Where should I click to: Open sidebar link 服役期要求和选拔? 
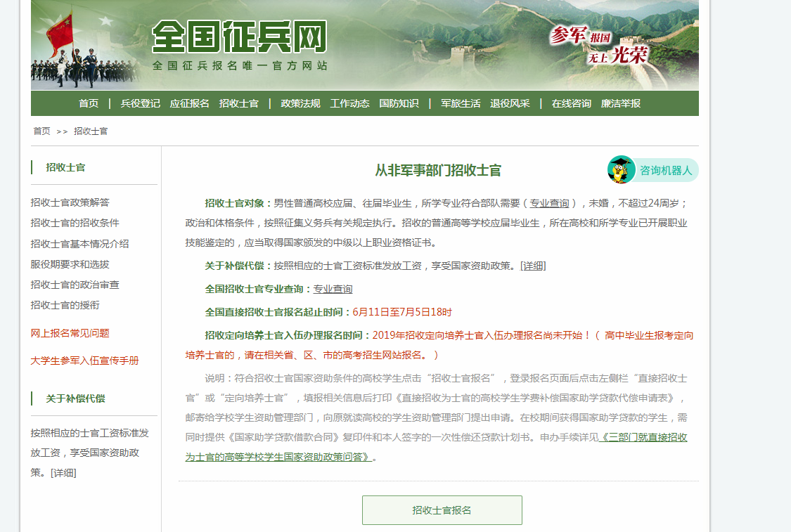[70, 264]
